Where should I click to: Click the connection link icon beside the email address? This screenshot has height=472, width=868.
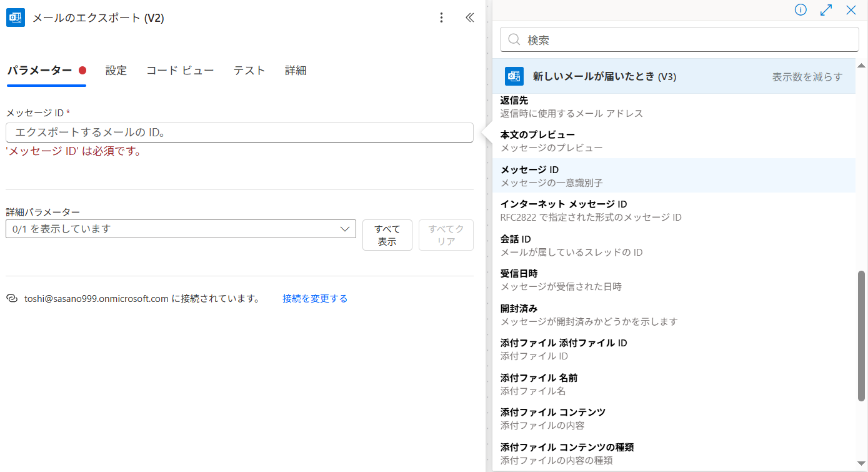[x=11, y=299]
